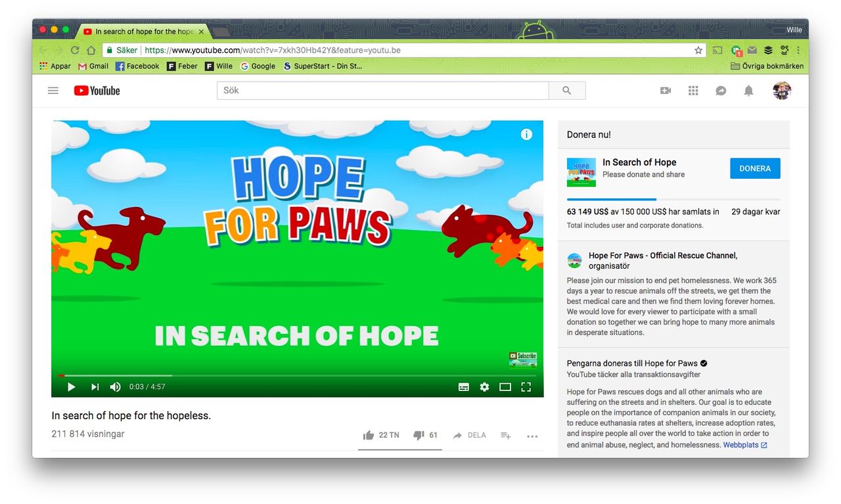Reload the page
This screenshot has width=841, height=504.
pyautogui.click(x=74, y=50)
